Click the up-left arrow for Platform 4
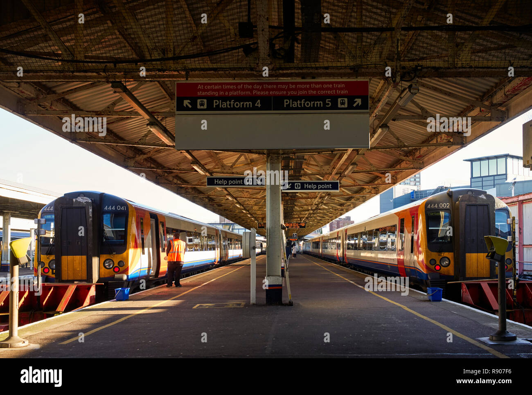Image resolution: width=532 pixels, height=395 pixels. coord(187,104)
